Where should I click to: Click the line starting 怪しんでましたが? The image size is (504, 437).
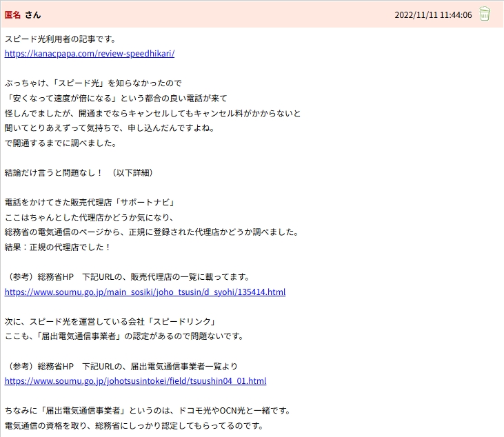[x=152, y=114]
